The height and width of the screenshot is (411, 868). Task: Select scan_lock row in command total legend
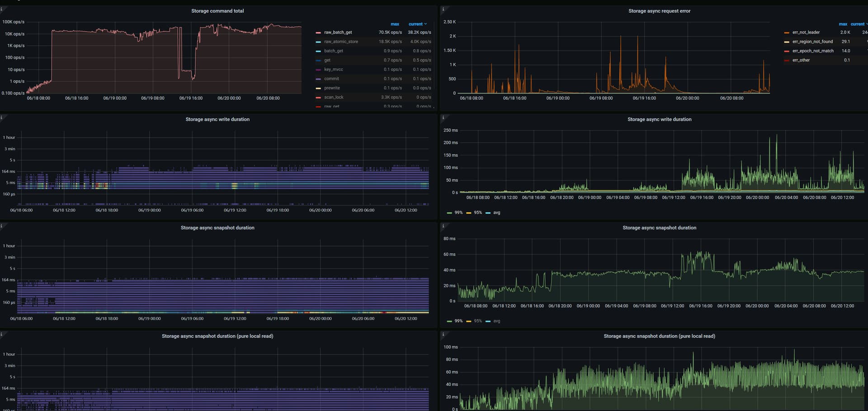334,98
